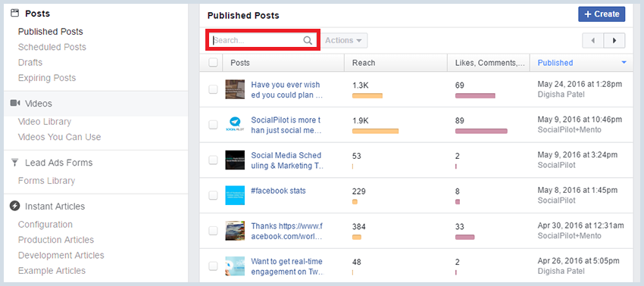Click 'Apr 30, 2016 at 12:31am' date
Viewport: 644px width, 286px height.
(581, 225)
